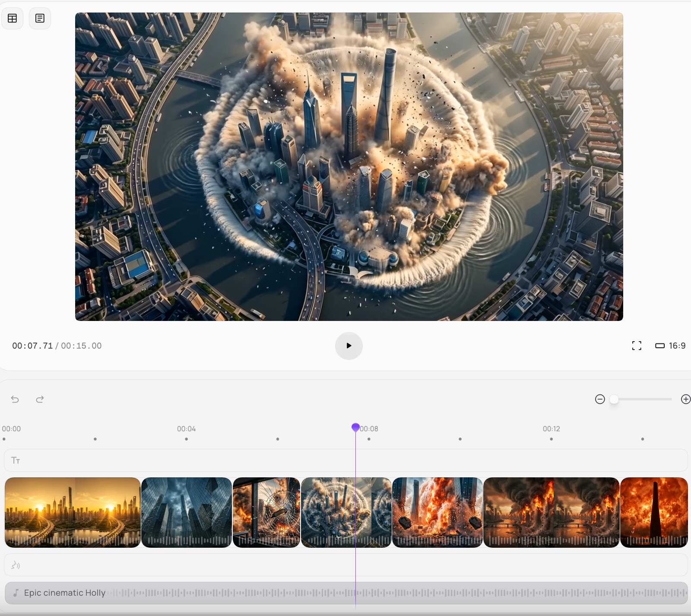The width and height of the screenshot is (691, 616).
Task: Select the burning city with bridge clip
Action: (x=551, y=512)
